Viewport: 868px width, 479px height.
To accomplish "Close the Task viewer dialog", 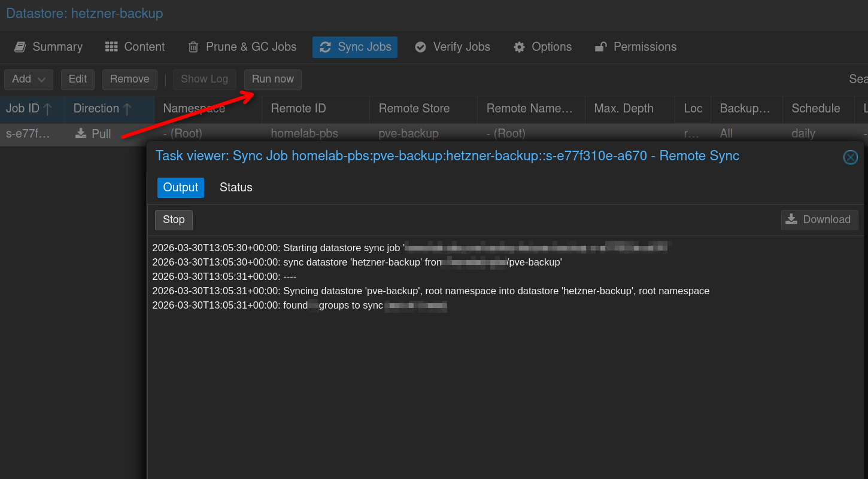I will pyautogui.click(x=850, y=157).
